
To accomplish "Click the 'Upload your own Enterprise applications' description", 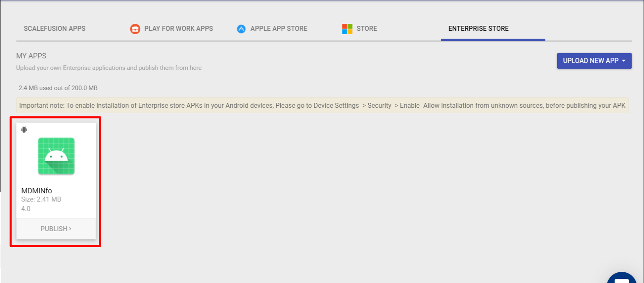I will click(x=109, y=68).
